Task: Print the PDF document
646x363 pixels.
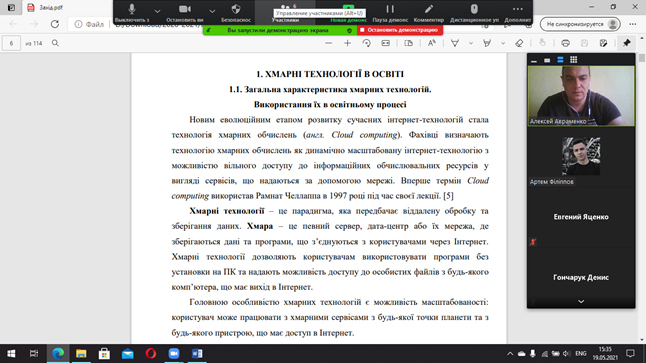Action: [565, 43]
